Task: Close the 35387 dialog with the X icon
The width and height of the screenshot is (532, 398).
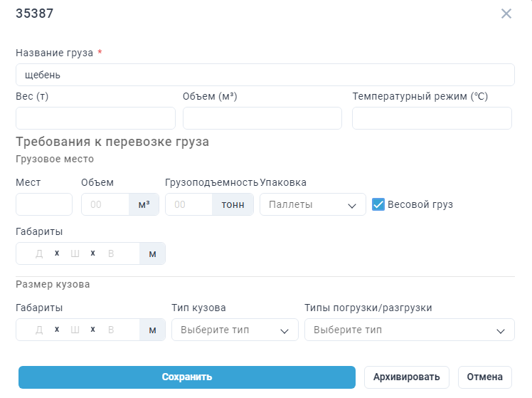Action: (506, 14)
